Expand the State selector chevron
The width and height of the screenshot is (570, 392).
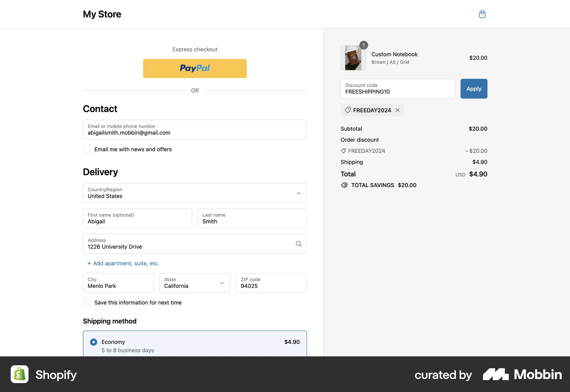pos(222,283)
